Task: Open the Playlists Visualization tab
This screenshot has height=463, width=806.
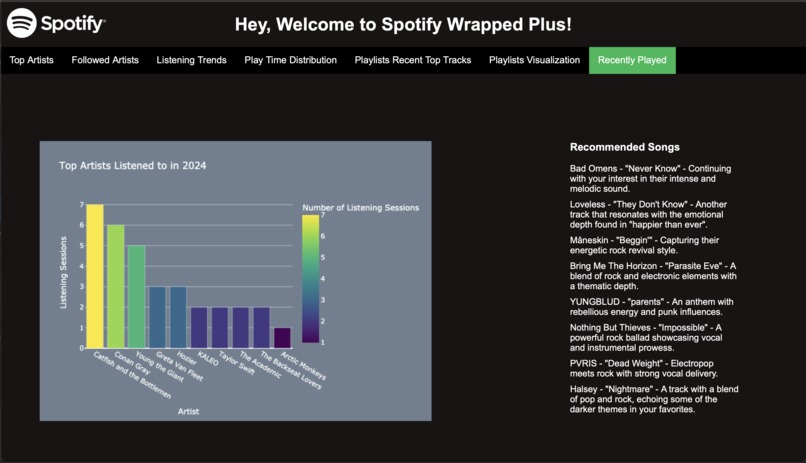Action: click(534, 60)
